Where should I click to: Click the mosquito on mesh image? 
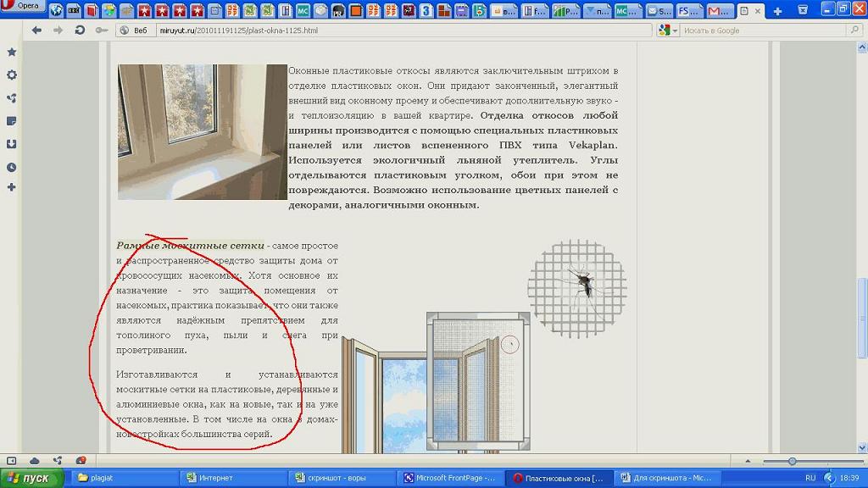pyautogui.click(x=576, y=288)
